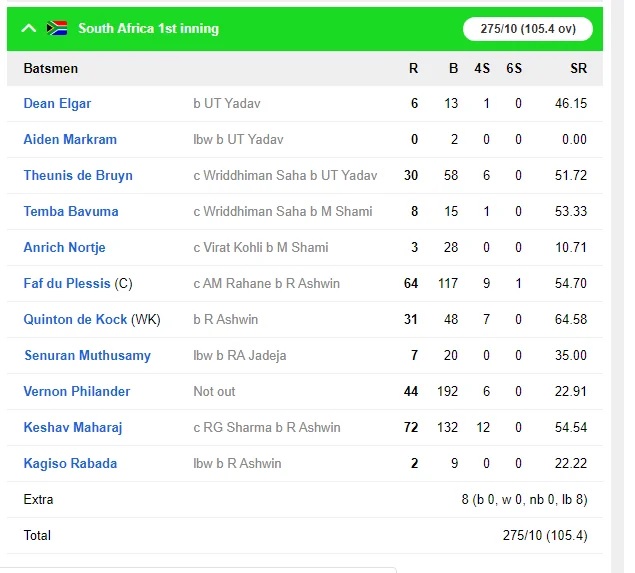The height and width of the screenshot is (573, 635).
Task: Click the South Africa 1st inning header title
Action: pos(148,28)
